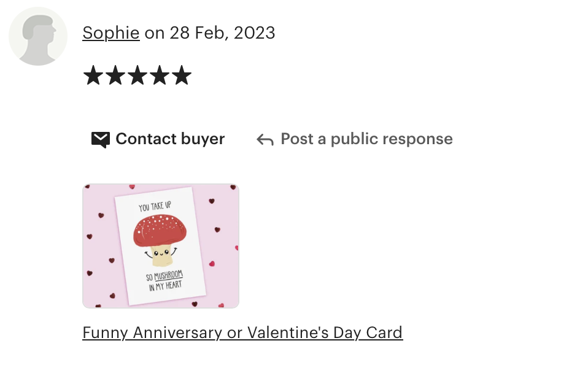The height and width of the screenshot is (373, 588).
Task: Click the 'So mushroom in my heart' card text
Action: pos(165,280)
